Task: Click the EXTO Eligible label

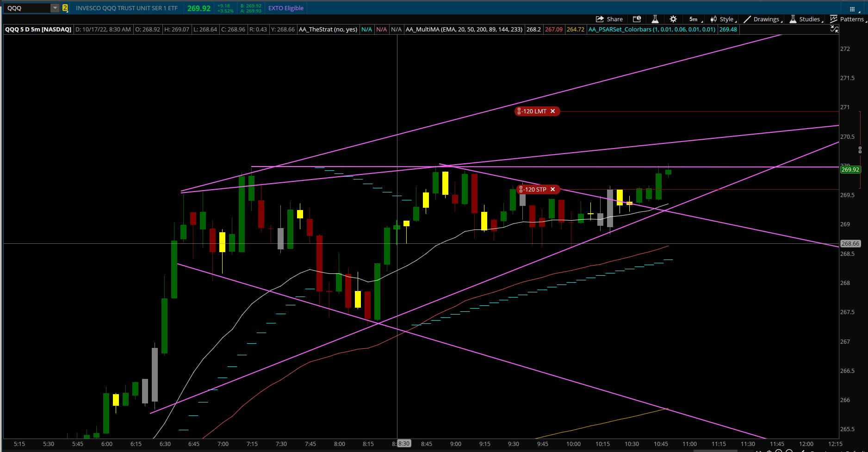Action: click(x=286, y=8)
